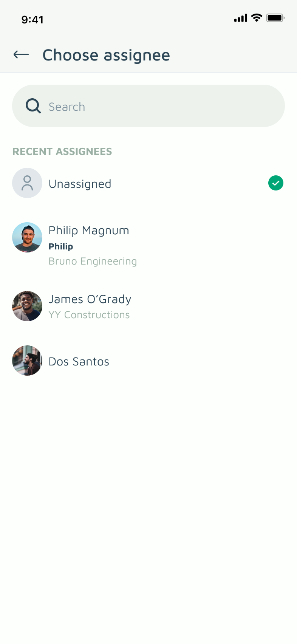The height and width of the screenshot is (644, 297).
Task: Click the status bar clock showing 9:41
Action: (x=32, y=19)
